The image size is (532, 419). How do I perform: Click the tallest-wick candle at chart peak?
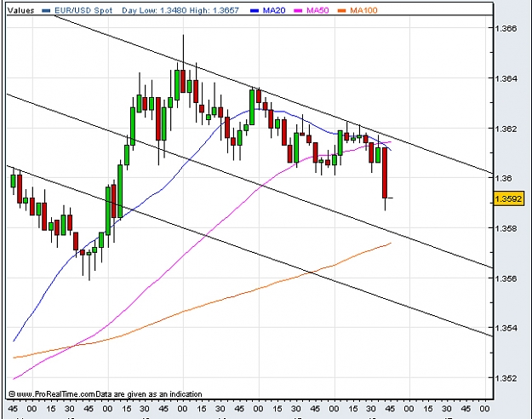coord(183,81)
